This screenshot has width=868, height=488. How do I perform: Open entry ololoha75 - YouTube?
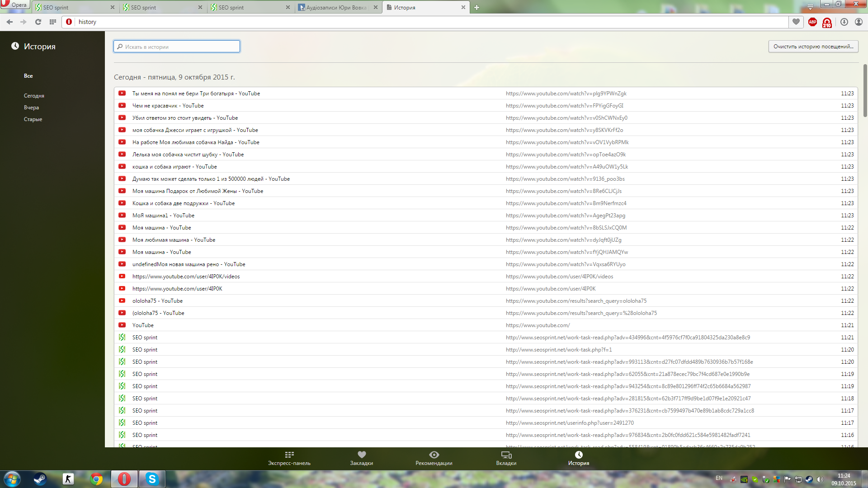(158, 301)
